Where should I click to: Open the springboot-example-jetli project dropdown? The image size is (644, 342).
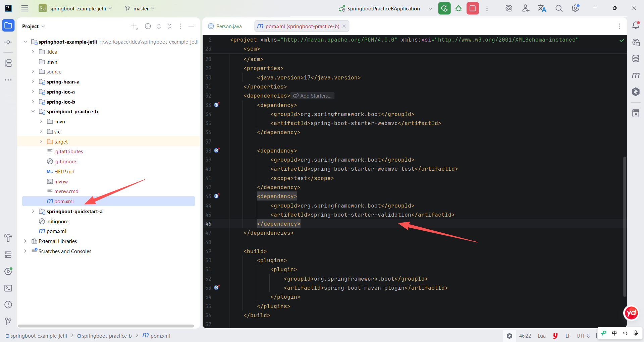point(76,8)
